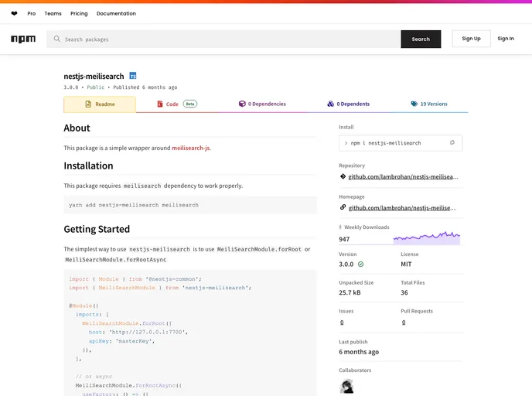Click the search magnifier icon
The width and height of the screenshot is (532, 396).
pyautogui.click(x=57, y=39)
